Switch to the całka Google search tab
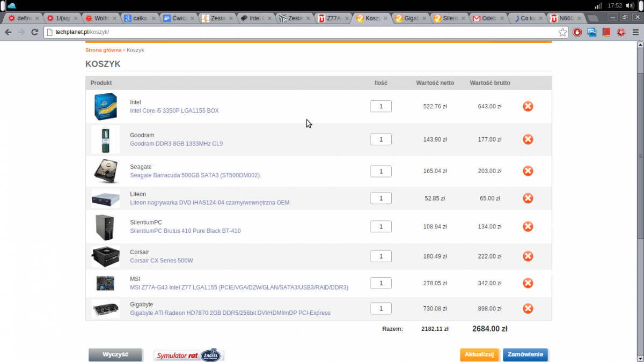Viewport: 644px width, 362px height. tap(140, 18)
